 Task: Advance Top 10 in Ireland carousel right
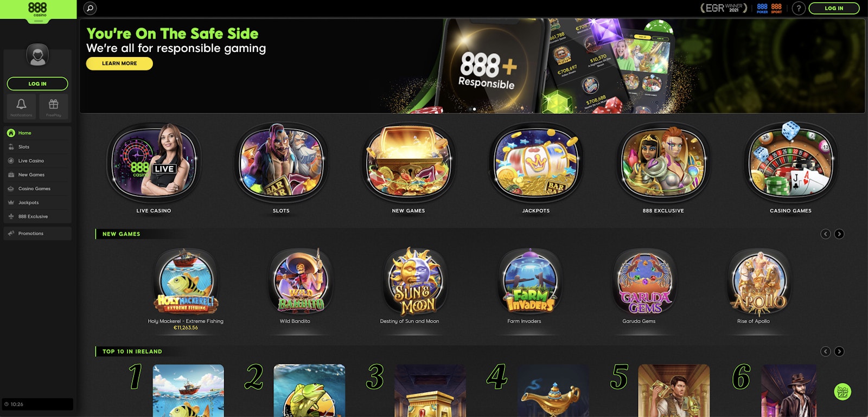pos(839,351)
